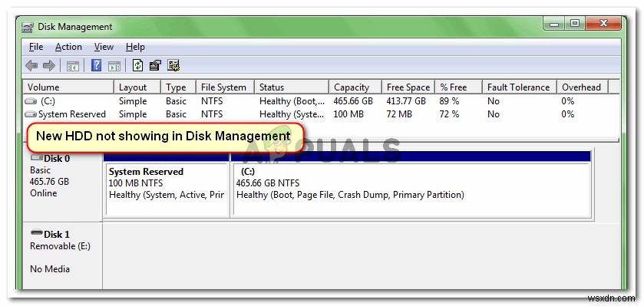Click the Disk 0 drive icon

(x=37, y=157)
